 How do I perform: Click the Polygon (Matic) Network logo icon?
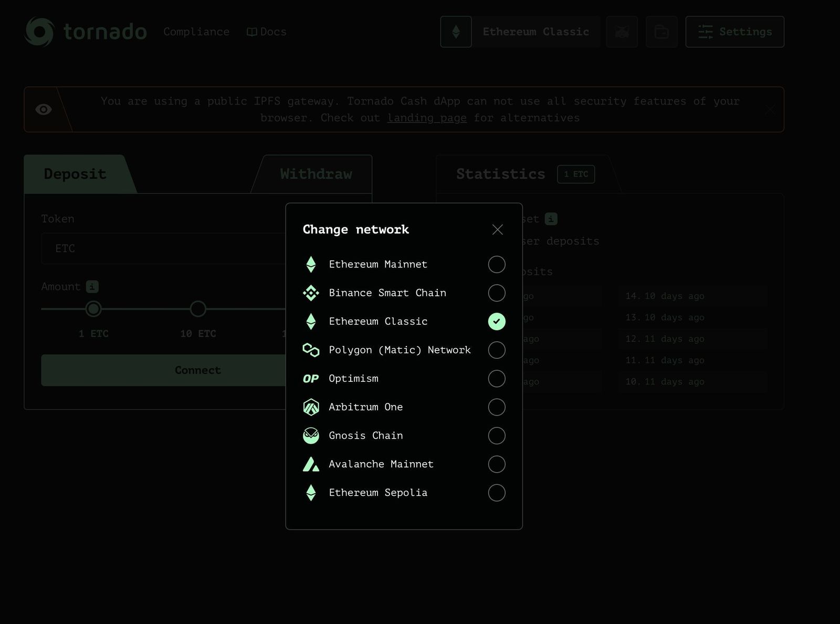tap(311, 350)
